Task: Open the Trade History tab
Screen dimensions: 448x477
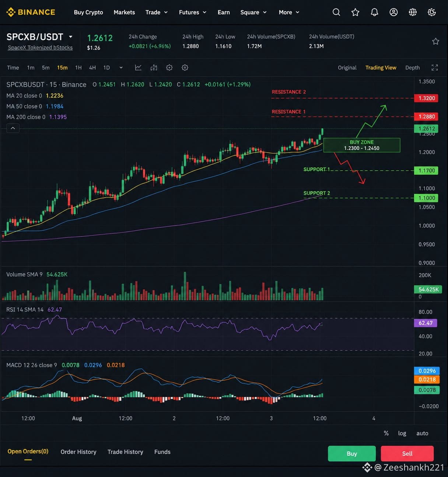Action: 125,452
